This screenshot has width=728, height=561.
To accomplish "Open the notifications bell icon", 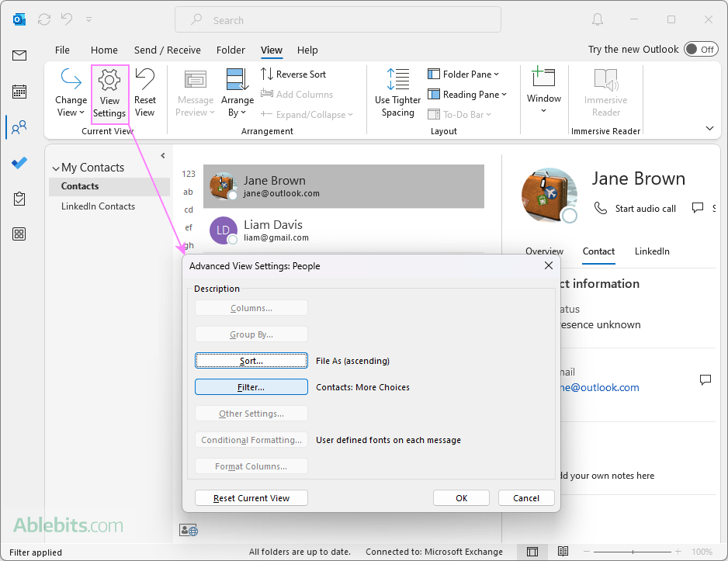I will pos(598,19).
